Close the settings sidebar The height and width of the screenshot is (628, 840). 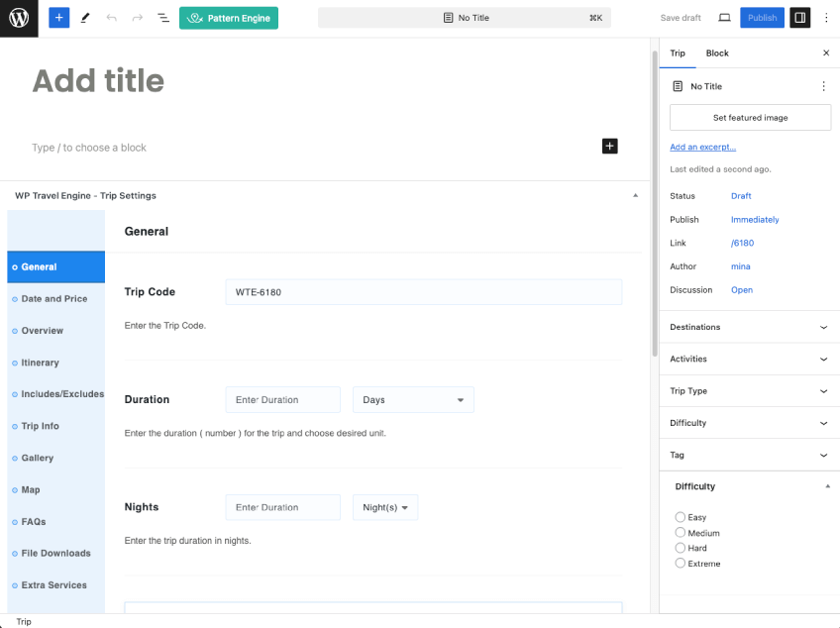pyautogui.click(x=826, y=52)
